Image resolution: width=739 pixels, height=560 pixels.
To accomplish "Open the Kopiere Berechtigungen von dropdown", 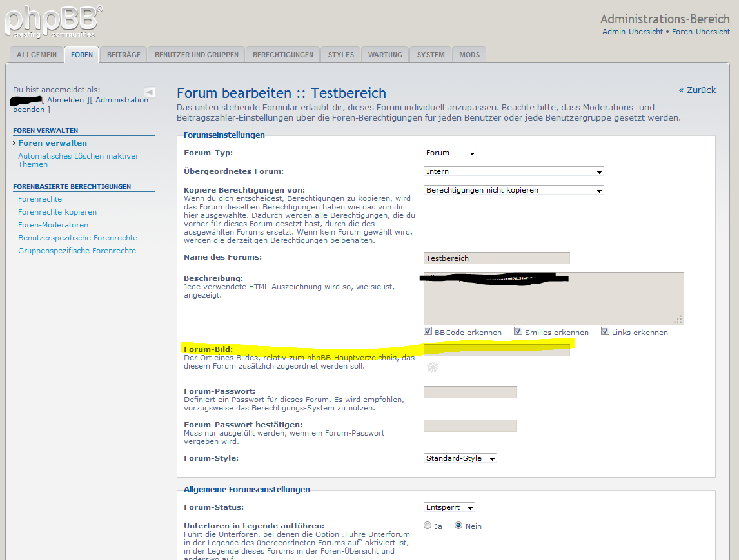I will pyautogui.click(x=513, y=190).
